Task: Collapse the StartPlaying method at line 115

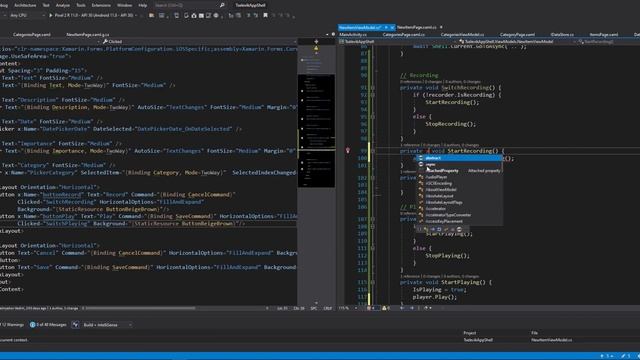Action: click(373, 282)
